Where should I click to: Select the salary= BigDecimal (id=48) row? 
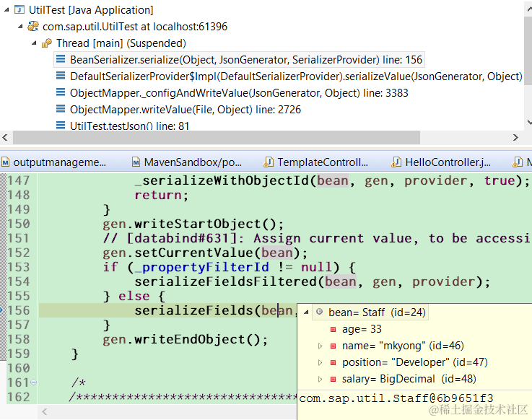click(409, 379)
